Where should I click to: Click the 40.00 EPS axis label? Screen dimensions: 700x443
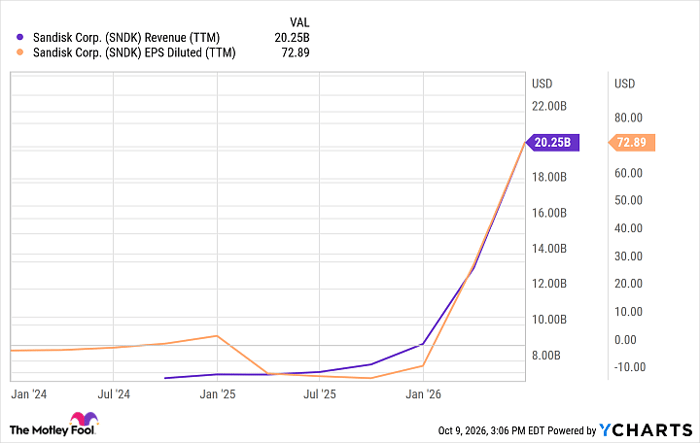tap(629, 228)
